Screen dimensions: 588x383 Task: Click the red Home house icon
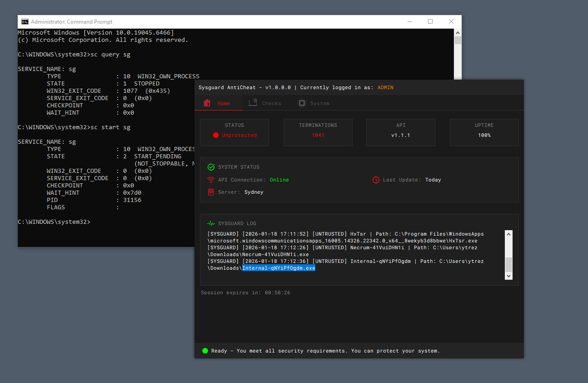[x=207, y=103]
